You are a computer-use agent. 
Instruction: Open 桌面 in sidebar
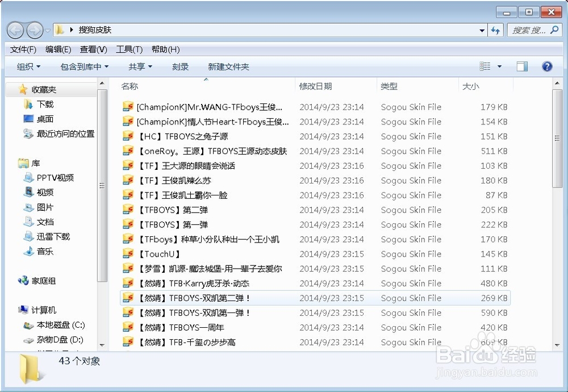45,119
